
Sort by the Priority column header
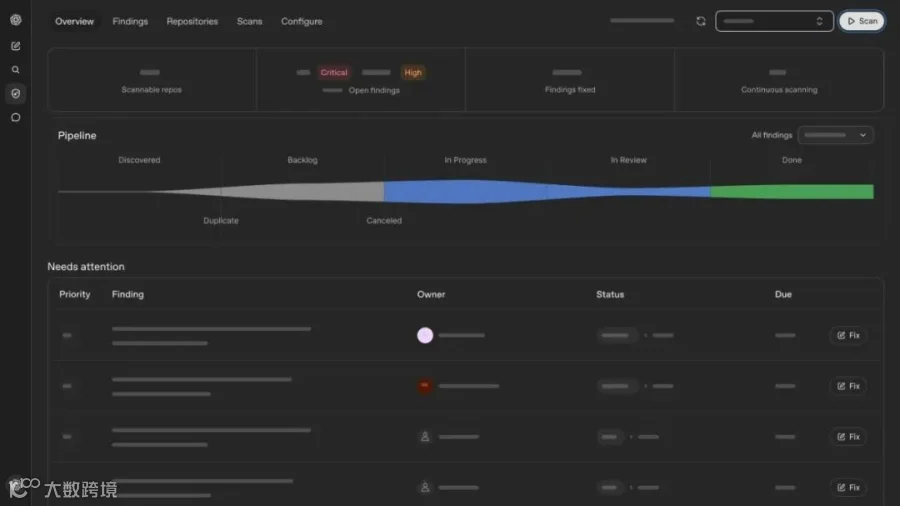tap(75, 294)
